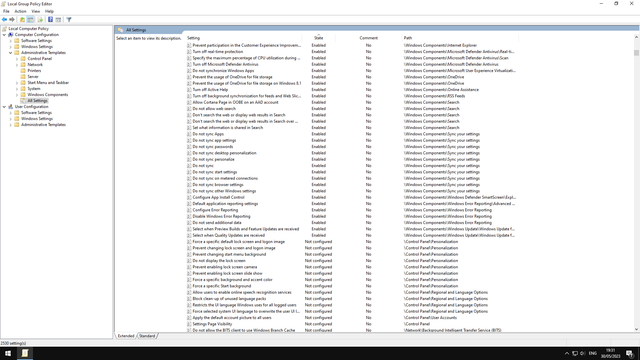
Task: Click the ENG language indicator
Action: point(593,353)
